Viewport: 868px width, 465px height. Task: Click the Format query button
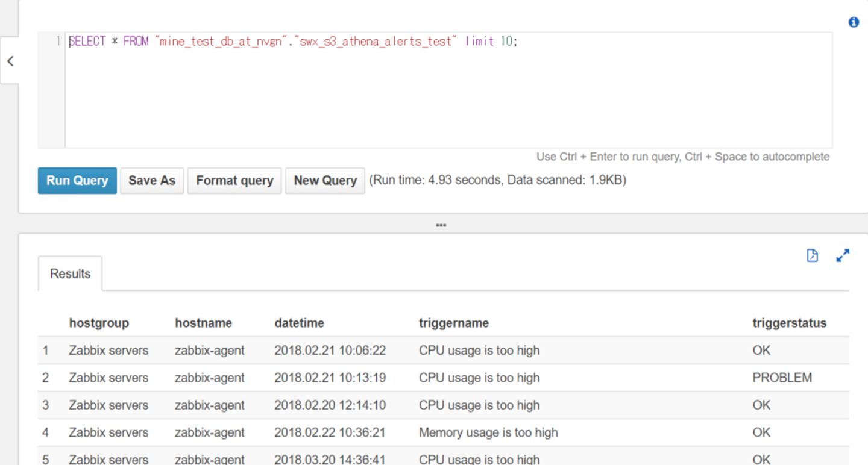click(x=234, y=181)
